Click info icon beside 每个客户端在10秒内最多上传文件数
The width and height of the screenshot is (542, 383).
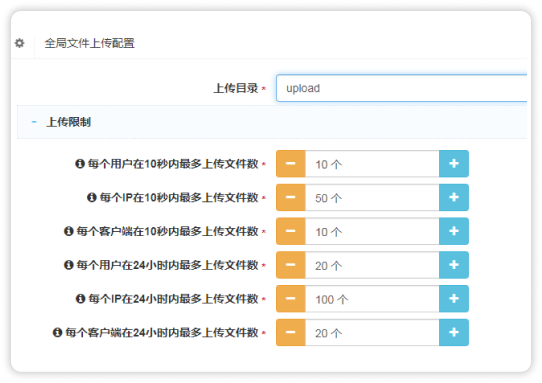69,231
